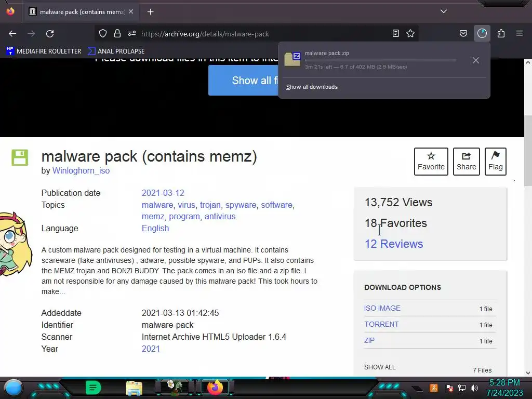Open the Action Center flag tray icon
Screen dimensions: 532x399
[449, 388]
